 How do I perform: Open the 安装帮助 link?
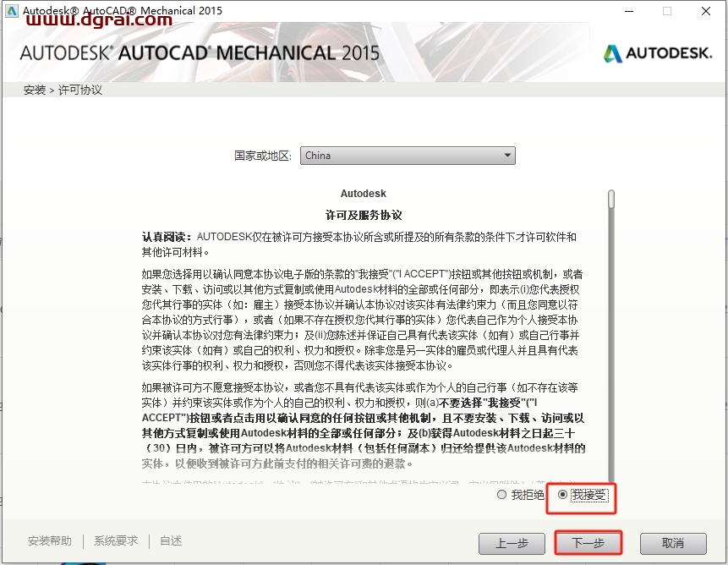pos(50,540)
